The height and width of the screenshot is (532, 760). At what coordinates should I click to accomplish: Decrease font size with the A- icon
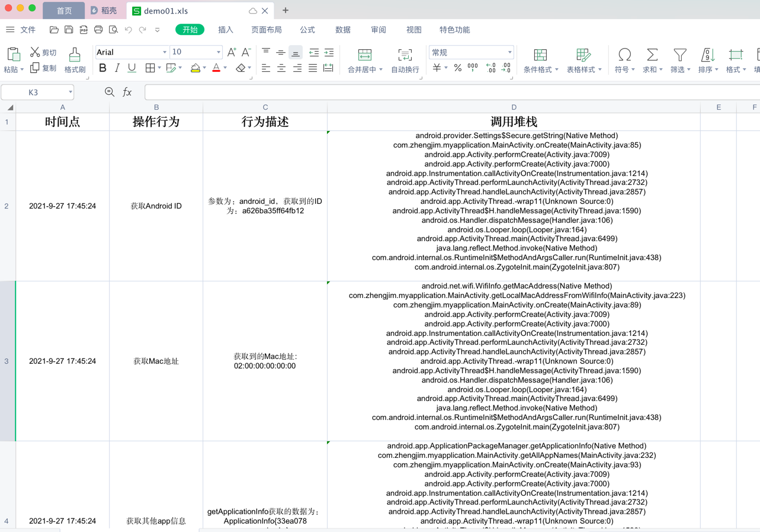[246, 52]
